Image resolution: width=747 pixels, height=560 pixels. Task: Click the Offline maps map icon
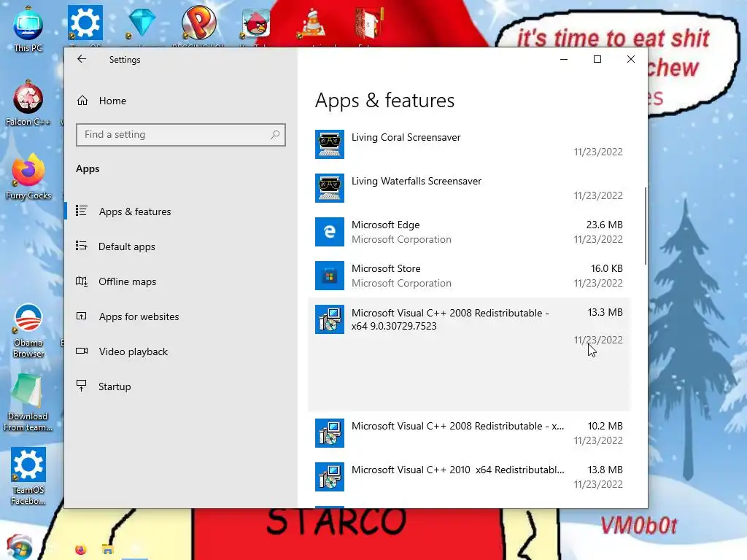(x=82, y=281)
